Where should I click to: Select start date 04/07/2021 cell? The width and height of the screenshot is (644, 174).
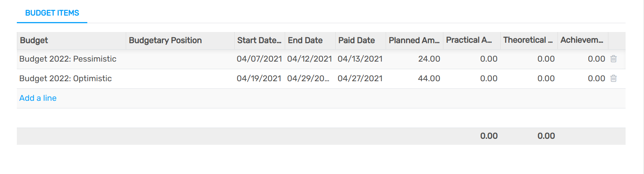(x=259, y=59)
